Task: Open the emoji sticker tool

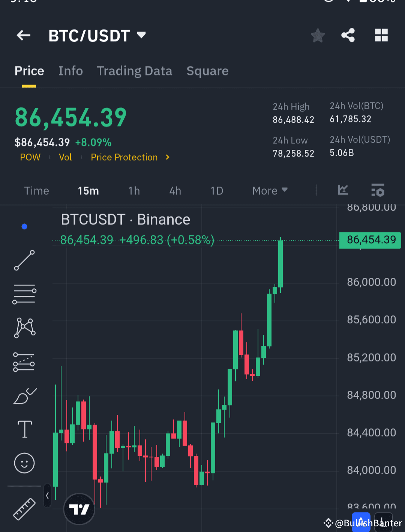Action: pyautogui.click(x=24, y=463)
